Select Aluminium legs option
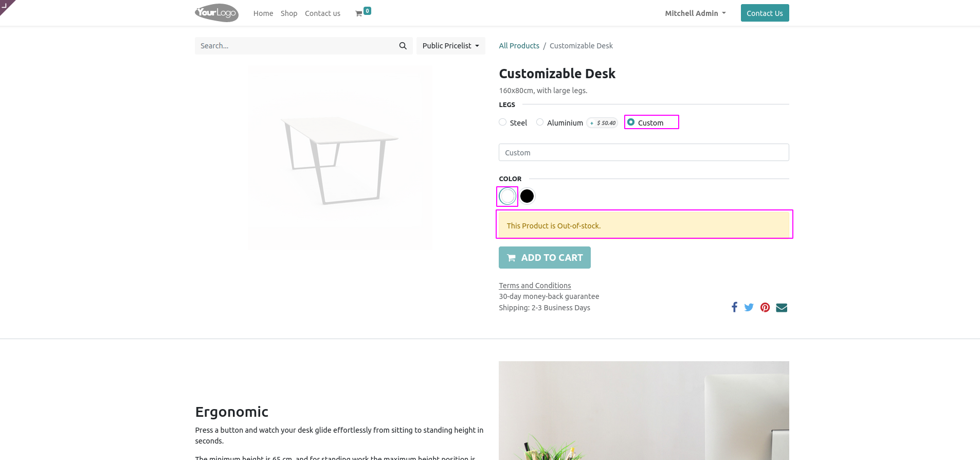The width and height of the screenshot is (980, 460). point(540,122)
